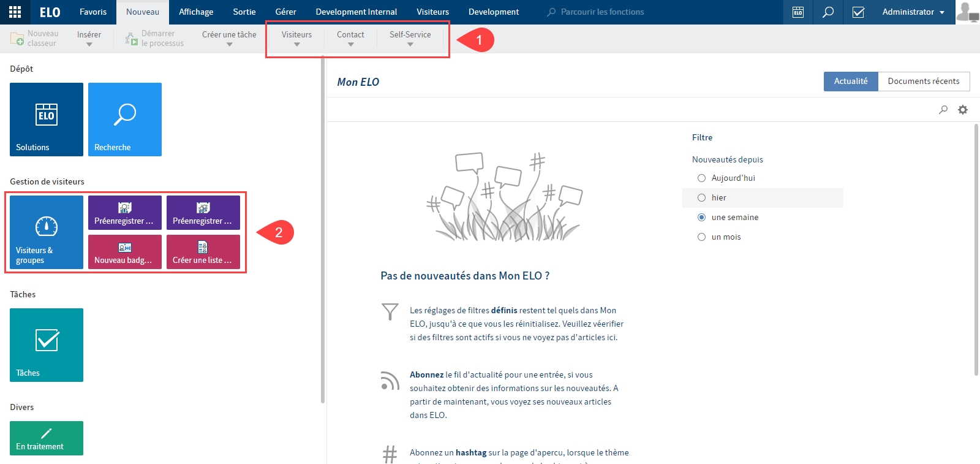Click the second Préenregistrer tile
980x464 pixels.
203,213
